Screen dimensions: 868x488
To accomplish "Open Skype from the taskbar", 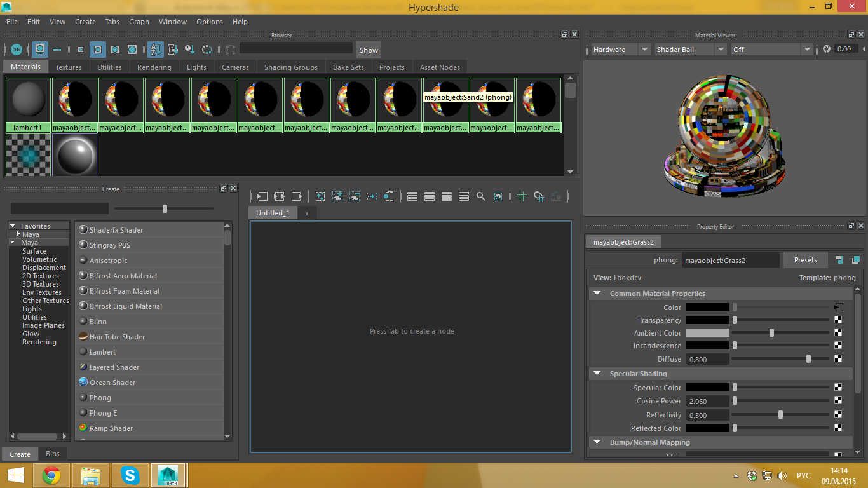I will coord(130,475).
